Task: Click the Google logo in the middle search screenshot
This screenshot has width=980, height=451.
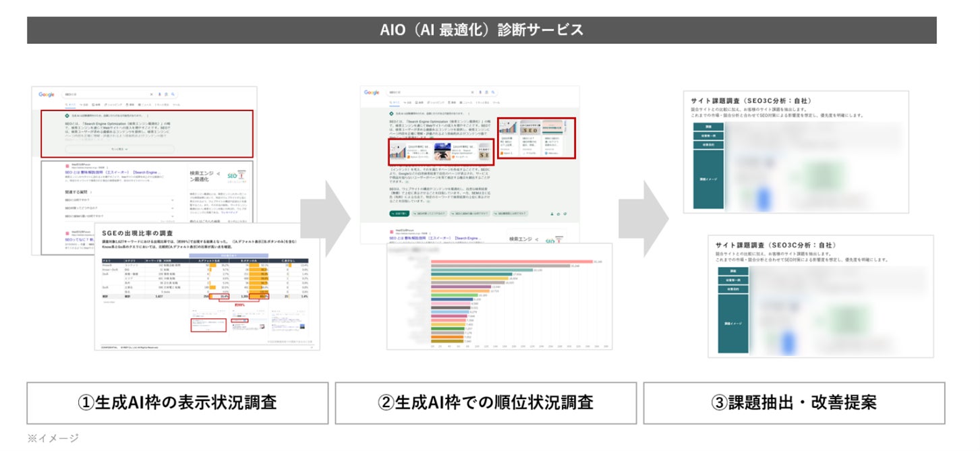Action: coord(372,92)
